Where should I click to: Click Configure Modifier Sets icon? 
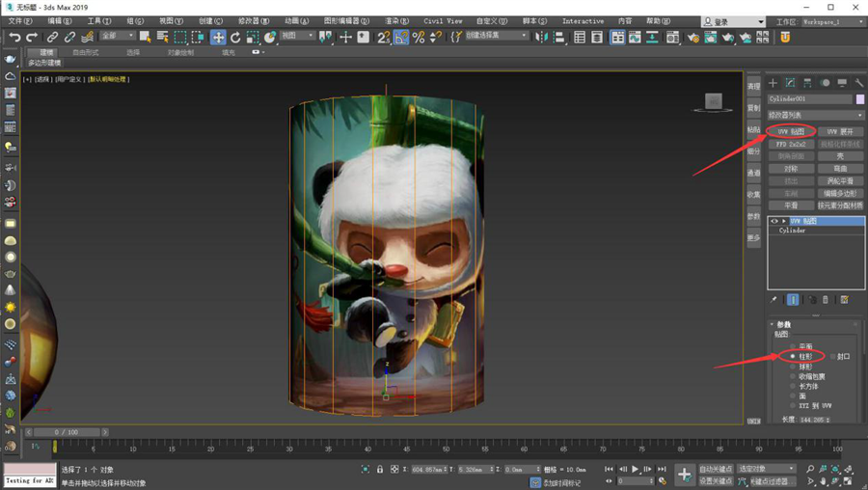pyautogui.click(x=844, y=300)
